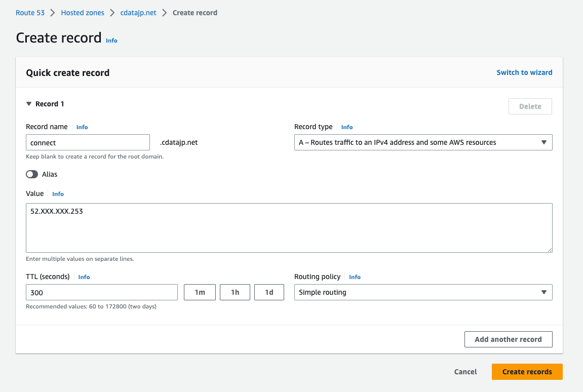This screenshot has height=392, width=583.
Task: Open Info for Record type
Action: point(347,127)
